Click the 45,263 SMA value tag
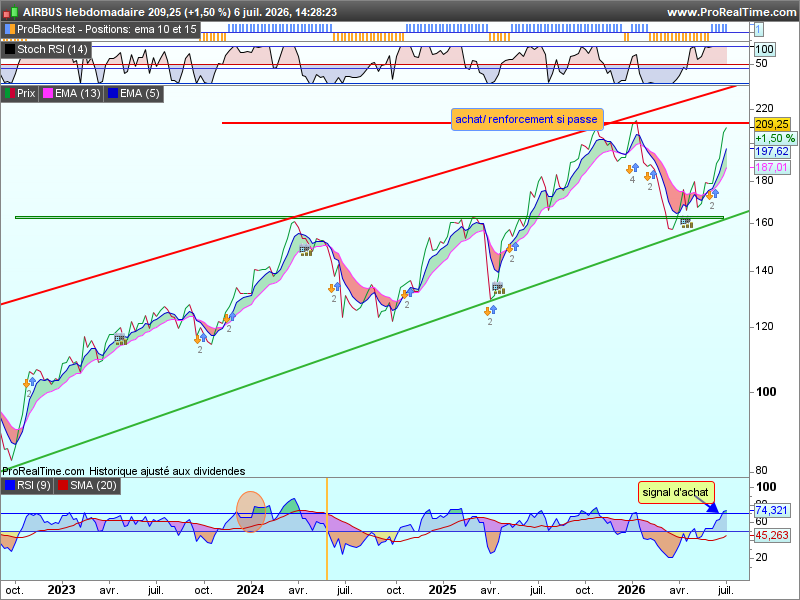The height and width of the screenshot is (600, 800). coord(772,535)
